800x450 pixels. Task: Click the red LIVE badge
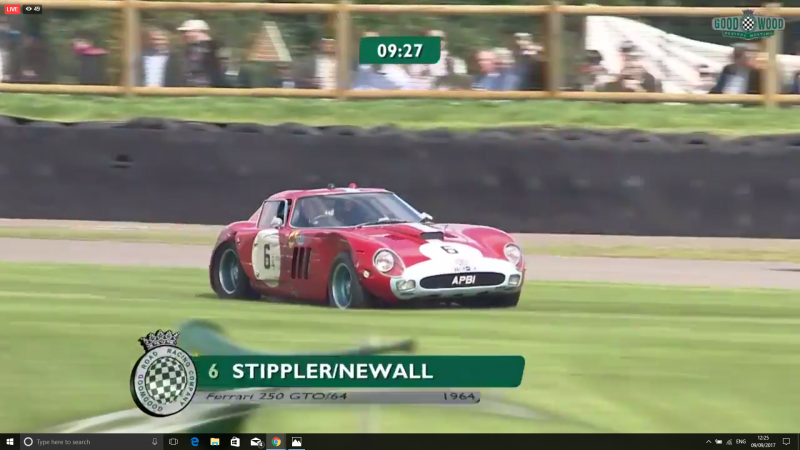[11, 9]
